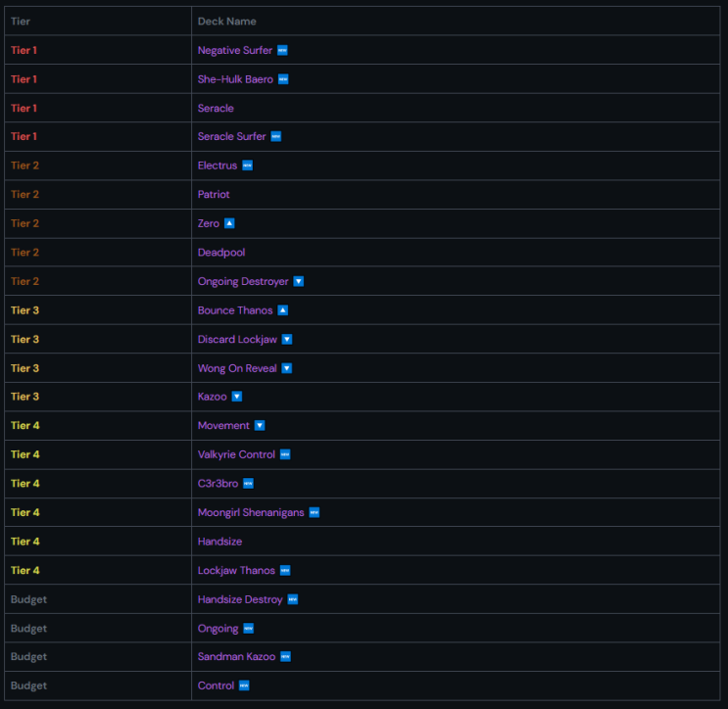Viewport: 728px width, 709px height.
Task: Open the Seracle deck link
Action: pyautogui.click(x=216, y=108)
